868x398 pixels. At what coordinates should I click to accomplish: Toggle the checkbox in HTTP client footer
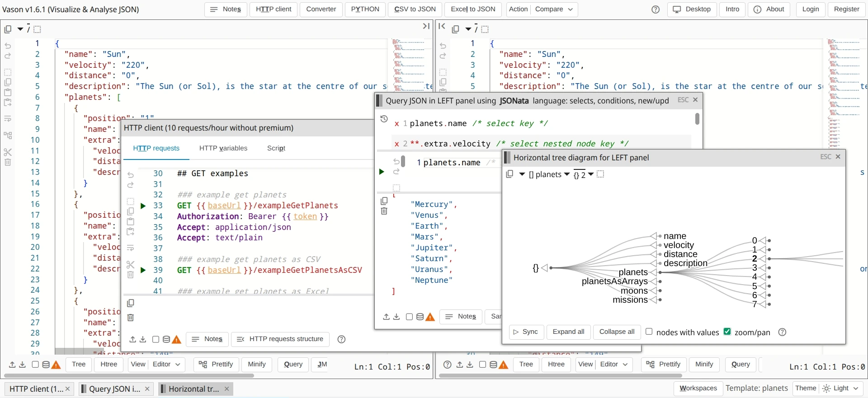[x=156, y=339]
